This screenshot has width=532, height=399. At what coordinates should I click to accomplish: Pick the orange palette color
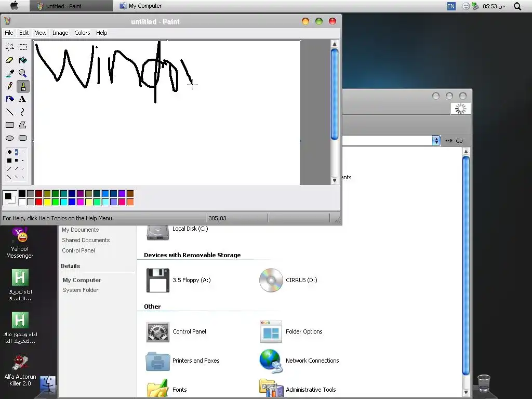point(130,202)
